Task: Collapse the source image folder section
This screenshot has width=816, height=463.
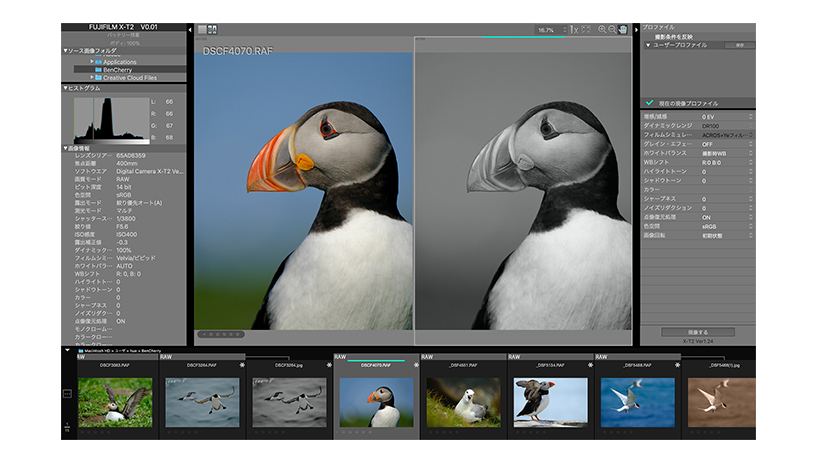Action: point(66,50)
